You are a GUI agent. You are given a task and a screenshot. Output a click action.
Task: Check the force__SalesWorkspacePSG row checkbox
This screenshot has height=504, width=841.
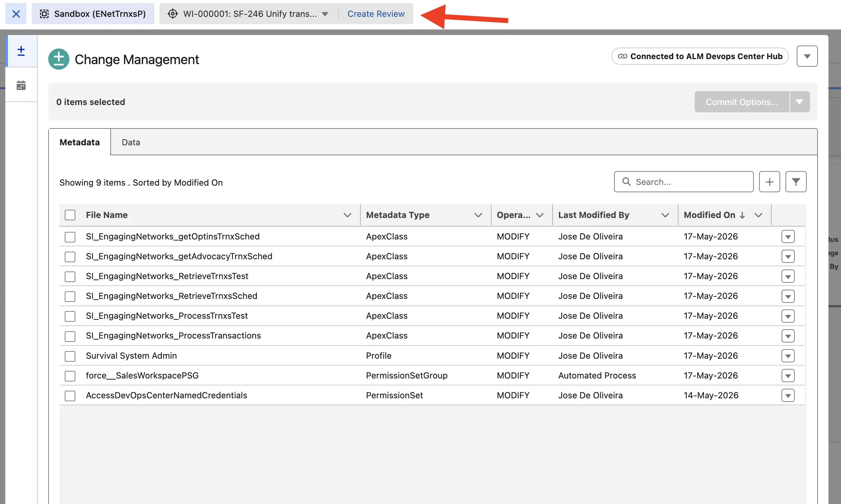pyautogui.click(x=70, y=376)
